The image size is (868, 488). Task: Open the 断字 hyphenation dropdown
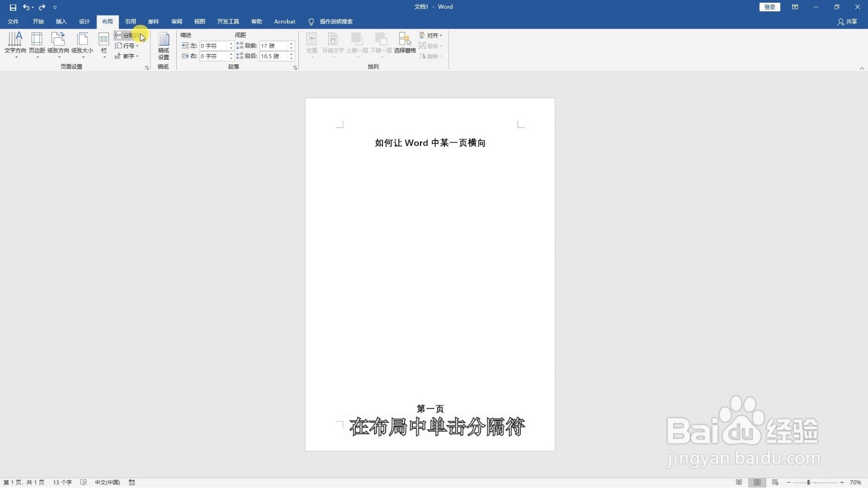(127, 56)
